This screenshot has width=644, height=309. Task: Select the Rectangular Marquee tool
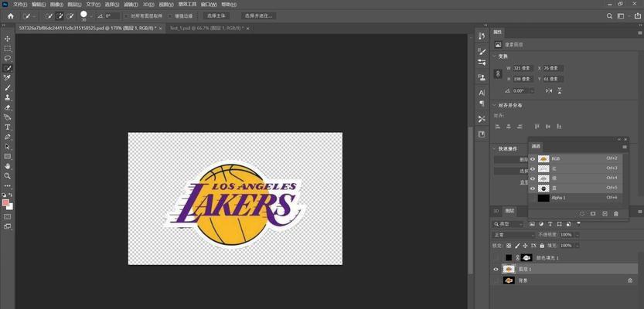(8, 49)
